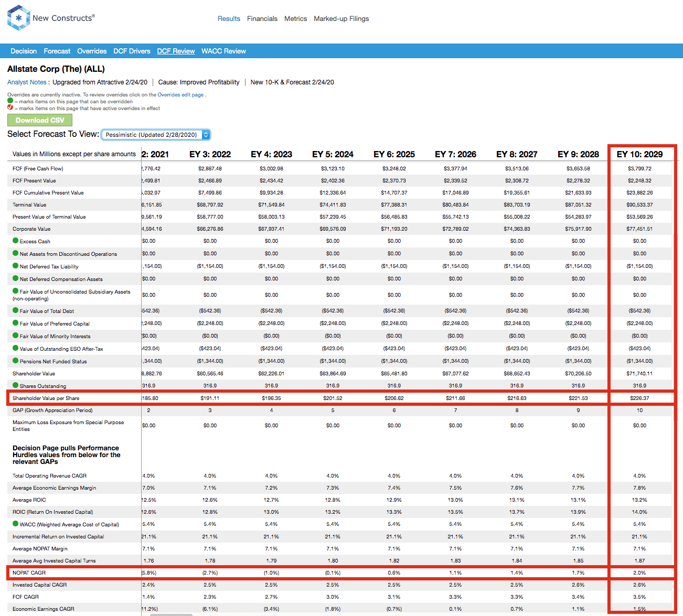Click the $90,533.37 terminal value cell
The width and height of the screenshot is (683, 616).
[x=640, y=205]
